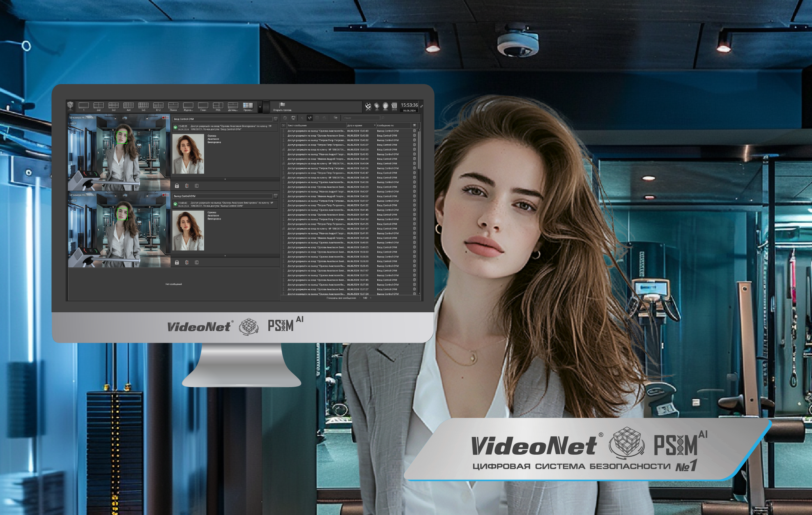Image resolution: width=812 pixels, height=515 pixels.
Task: Select the journal row at 15:43:38
Action: (349, 135)
